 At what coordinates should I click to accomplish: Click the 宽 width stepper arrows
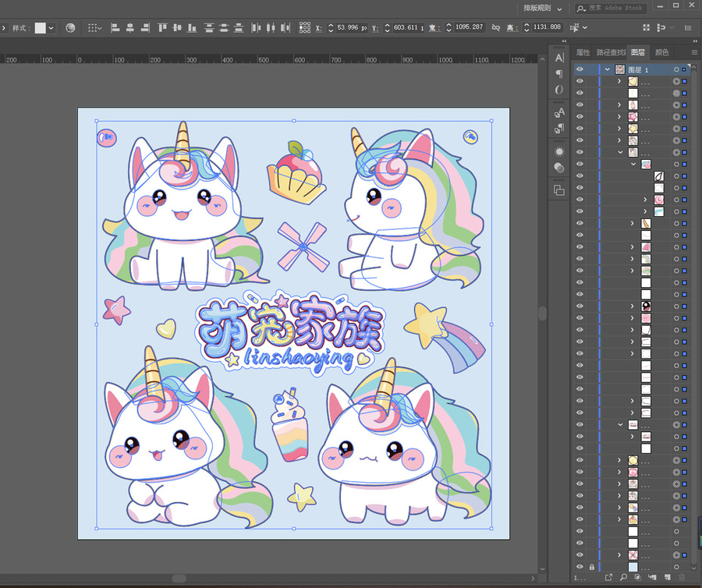click(449, 28)
